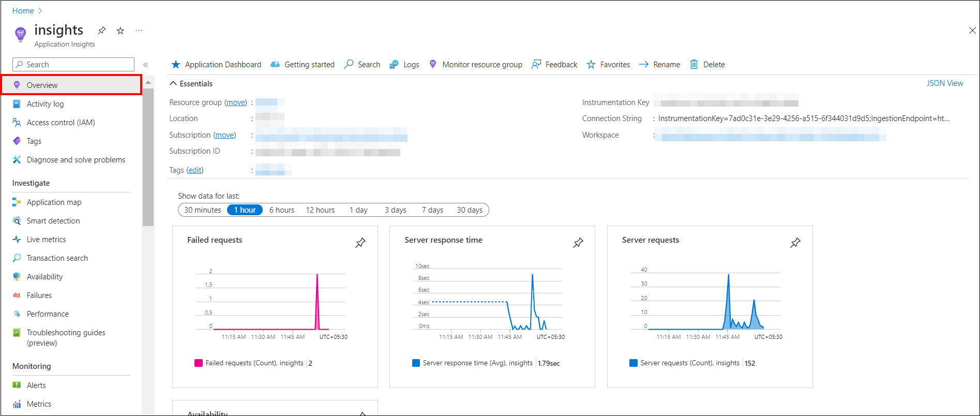Open Access control (IAM)

click(x=61, y=123)
